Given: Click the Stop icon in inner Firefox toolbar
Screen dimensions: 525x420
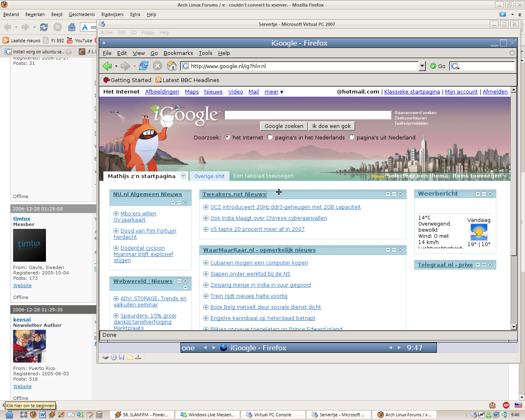Looking at the screenshot, I should pyautogui.click(x=157, y=66).
